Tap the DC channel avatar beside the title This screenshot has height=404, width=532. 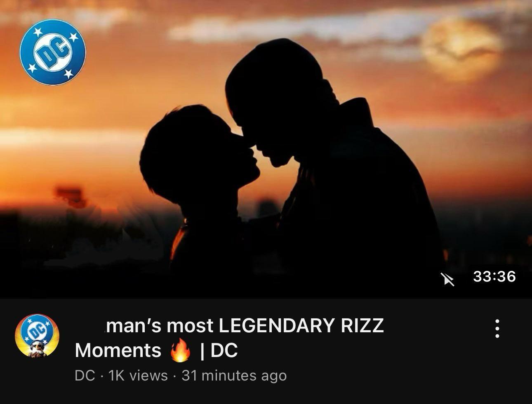pos(37,336)
